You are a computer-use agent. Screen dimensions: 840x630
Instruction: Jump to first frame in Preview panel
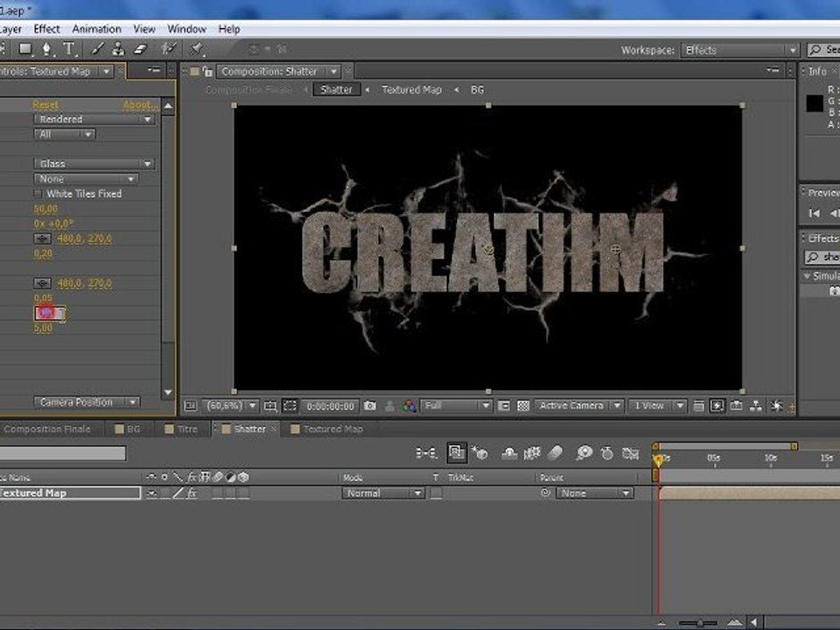815,213
